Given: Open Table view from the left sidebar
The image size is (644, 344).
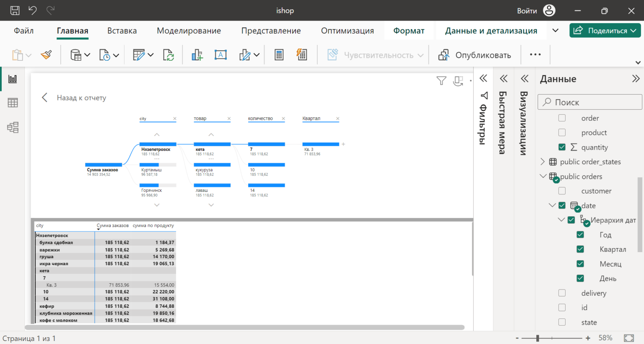Looking at the screenshot, I should (x=13, y=103).
